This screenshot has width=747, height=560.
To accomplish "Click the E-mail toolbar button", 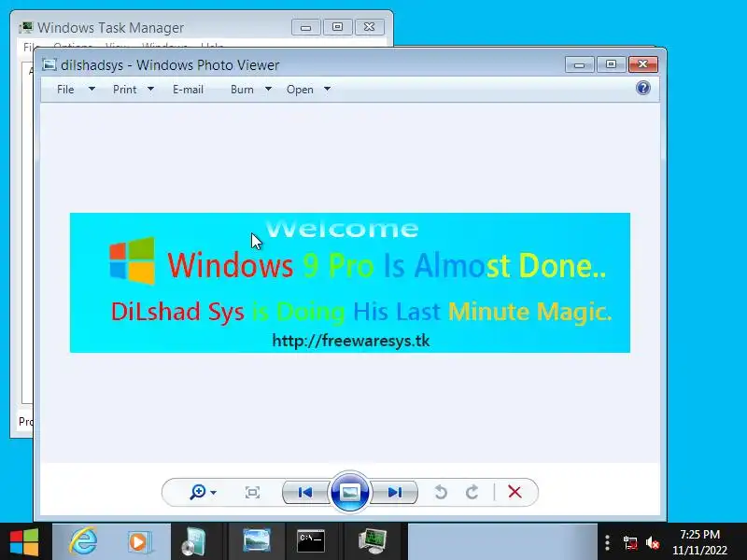I will (188, 90).
